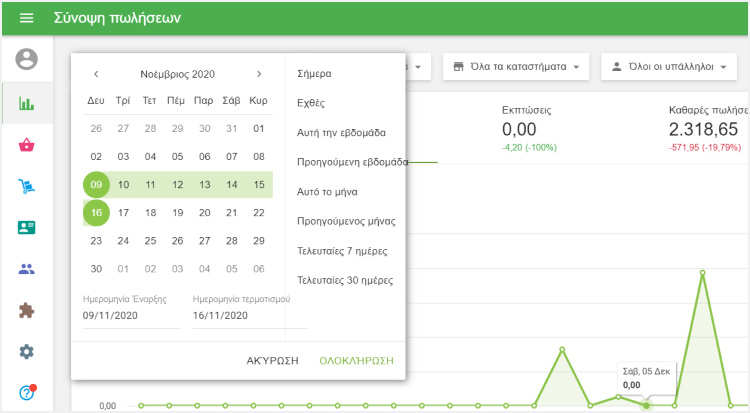This screenshot has height=413, width=750.
Task: Click the ΑΚΥΡΩΣΗ button
Action: (272, 360)
